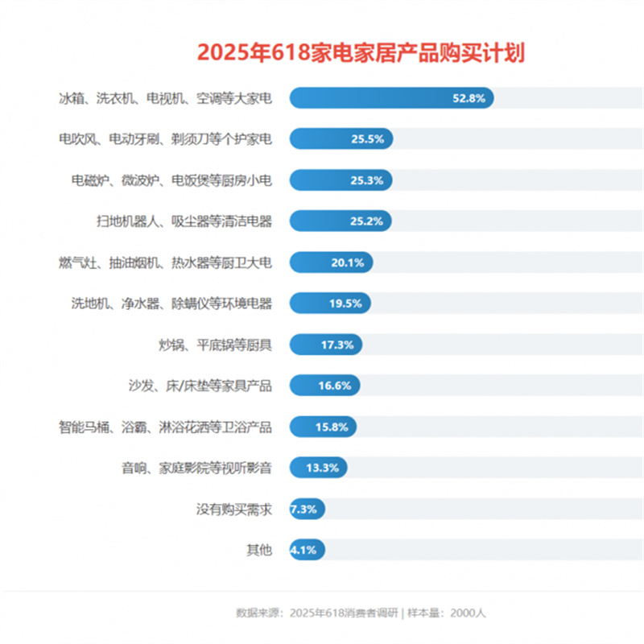Click the 20.1% value

[x=348, y=262]
